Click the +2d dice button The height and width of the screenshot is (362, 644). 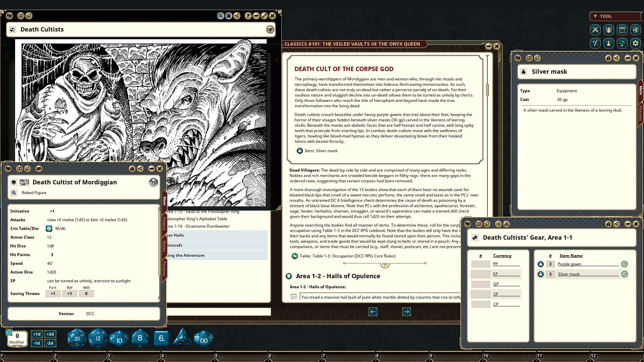[x=50, y=334]
